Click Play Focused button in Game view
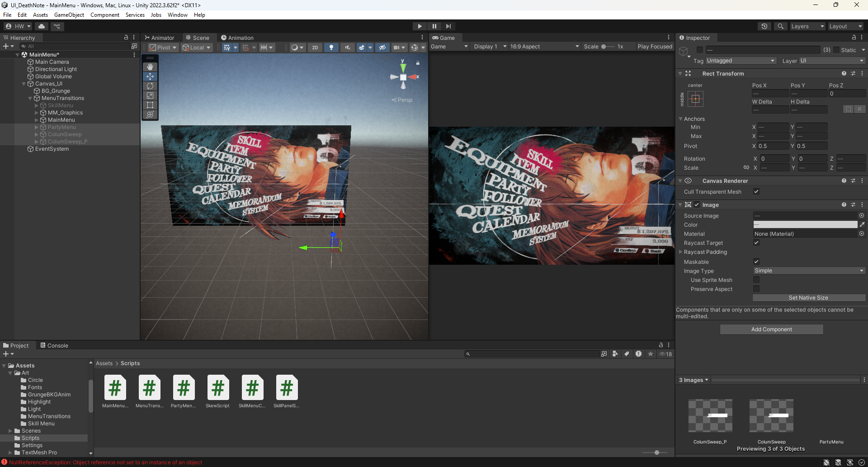Viewport: 868px width, 467px height. point(655,47)
